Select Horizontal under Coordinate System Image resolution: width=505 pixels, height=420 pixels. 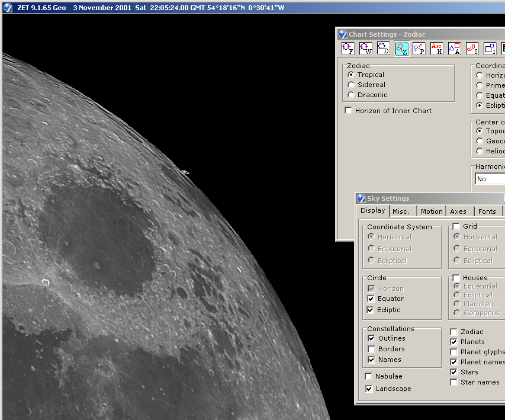click(x=371, y=236)
